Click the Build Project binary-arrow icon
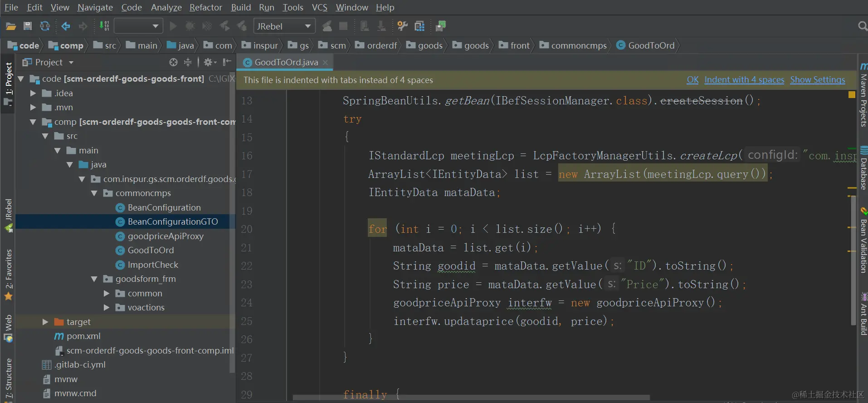This screenshot has height=403, width=868. click(x=104, y=26)
